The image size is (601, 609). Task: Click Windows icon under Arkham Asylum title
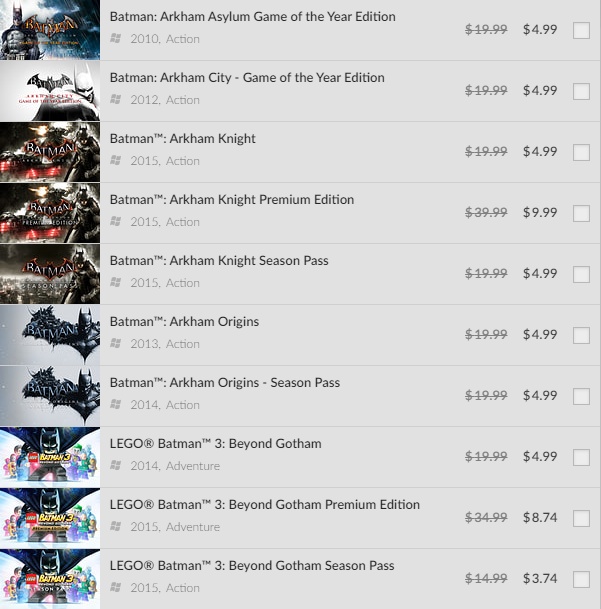click(x=115, y=38)
